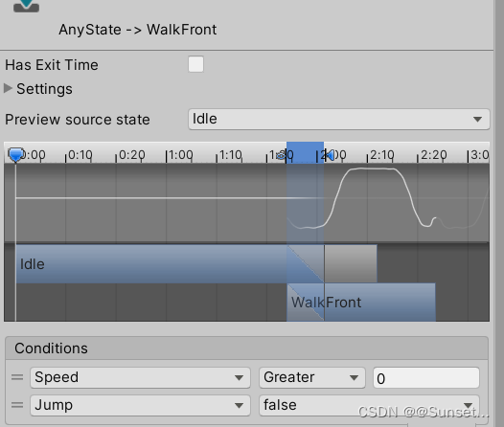Click the transition start marker near 1:20
504x427 pixels.
[x=281, y=156]
